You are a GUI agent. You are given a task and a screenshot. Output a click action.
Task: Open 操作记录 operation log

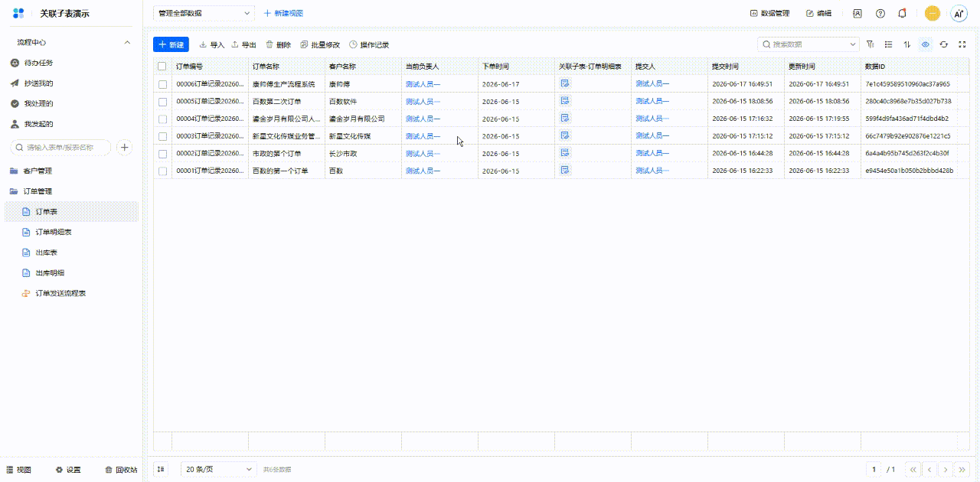tap(369, 44)
